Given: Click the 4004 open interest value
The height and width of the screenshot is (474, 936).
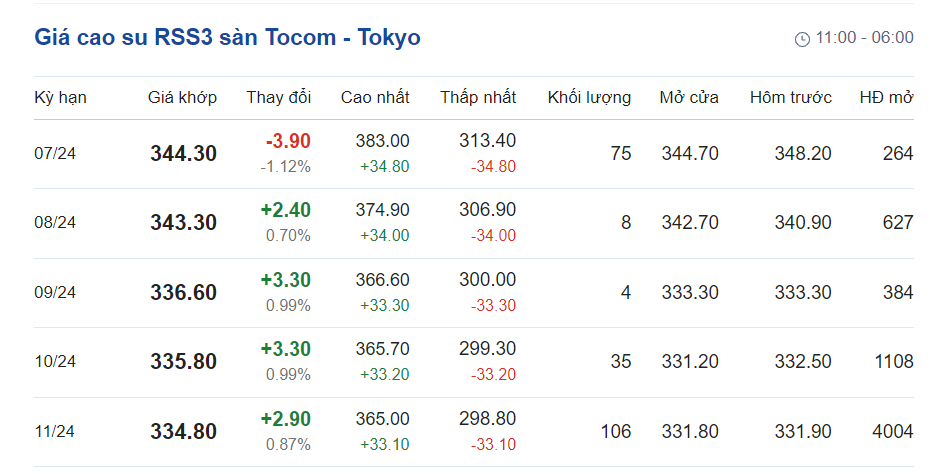Looking at the screenshot, I should [892, 431].
